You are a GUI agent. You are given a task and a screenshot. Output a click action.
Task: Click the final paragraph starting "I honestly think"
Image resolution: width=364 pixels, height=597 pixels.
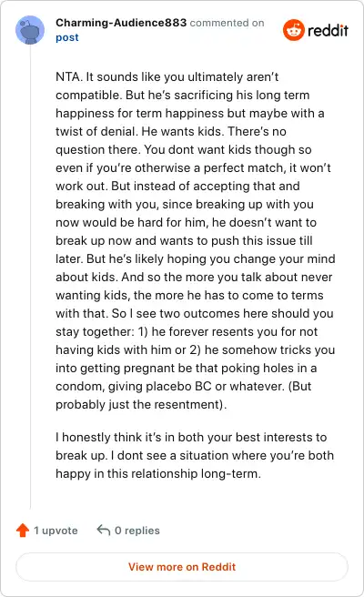pos(195,455)
